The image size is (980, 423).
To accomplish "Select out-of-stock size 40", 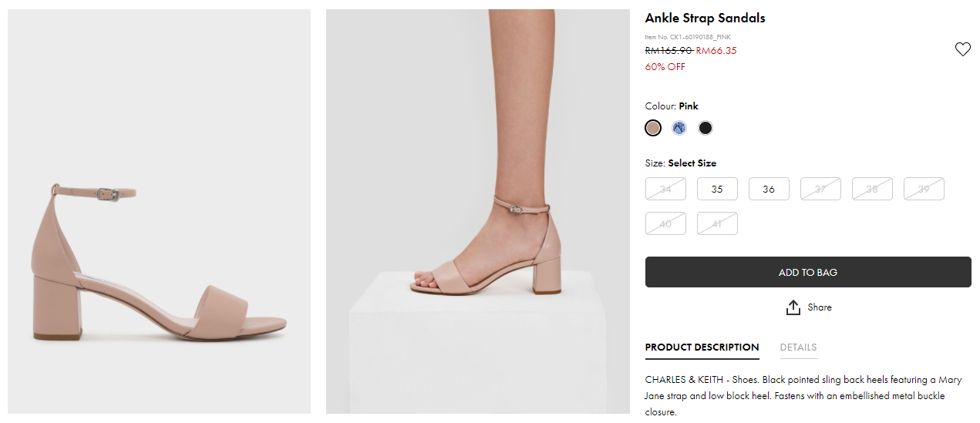I will (665, 223).
